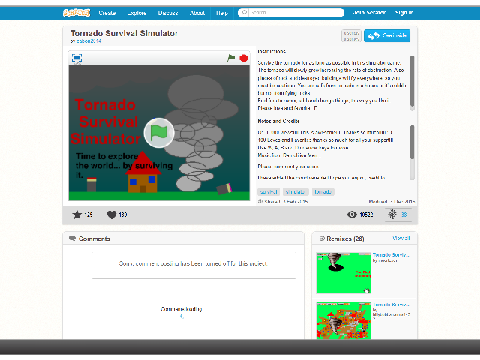
Task: Click the See inside button
Action: [387, 35]
